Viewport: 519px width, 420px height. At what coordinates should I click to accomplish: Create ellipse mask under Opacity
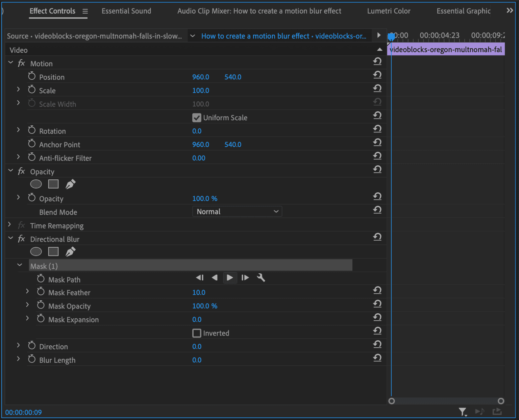point(36,184)
